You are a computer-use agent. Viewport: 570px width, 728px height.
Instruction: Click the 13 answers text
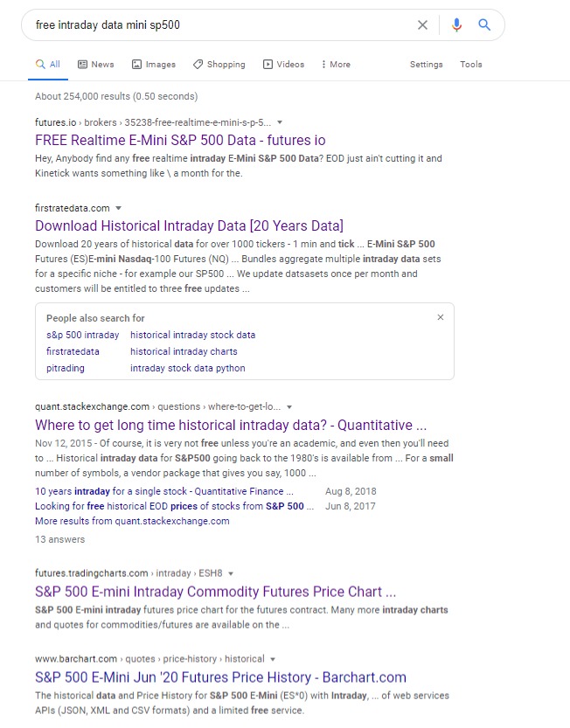pyautogui.click(x=60, y=539)
